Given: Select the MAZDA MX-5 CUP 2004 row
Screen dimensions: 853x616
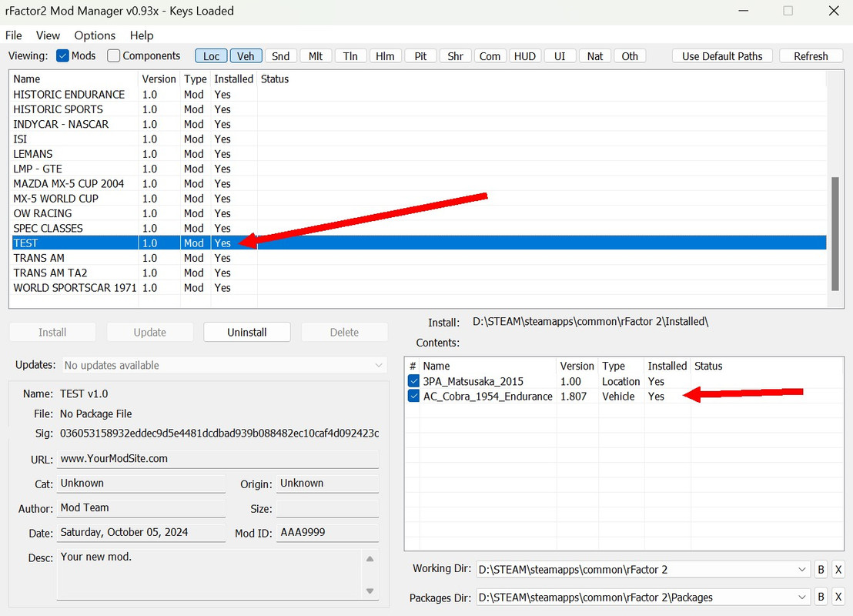Looking at the screenshot, I should [x=419, y=183].
